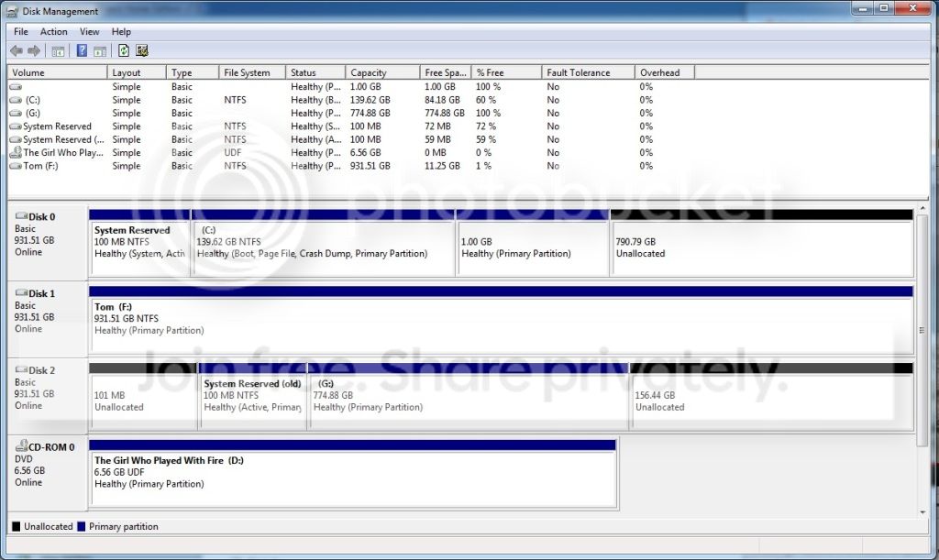Select 101 MB Unallocated space on Disk 2
Screen dimensions: 939x560
tap(143, 396)
